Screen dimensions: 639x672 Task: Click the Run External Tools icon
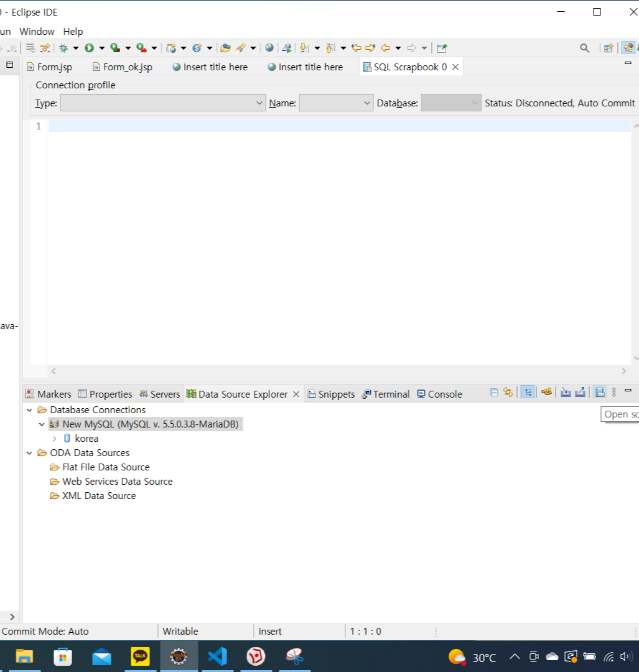141,48
